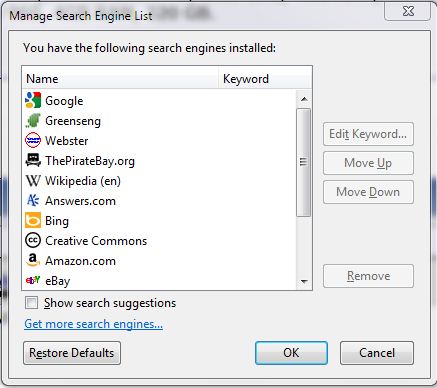Click the Edit Keyword... button
This screenshot has height=388, width=437.
pos(368,134)
